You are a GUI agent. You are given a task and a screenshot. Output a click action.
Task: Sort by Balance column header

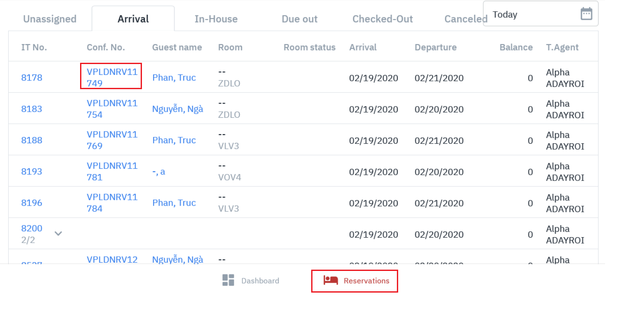(516, 47)
